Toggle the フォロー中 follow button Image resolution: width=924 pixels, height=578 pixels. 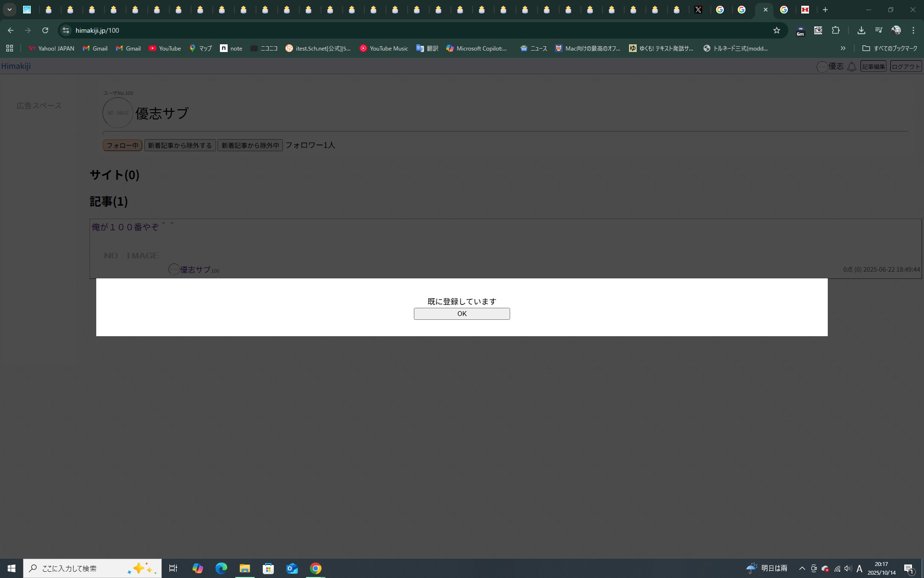pos(122,145)
